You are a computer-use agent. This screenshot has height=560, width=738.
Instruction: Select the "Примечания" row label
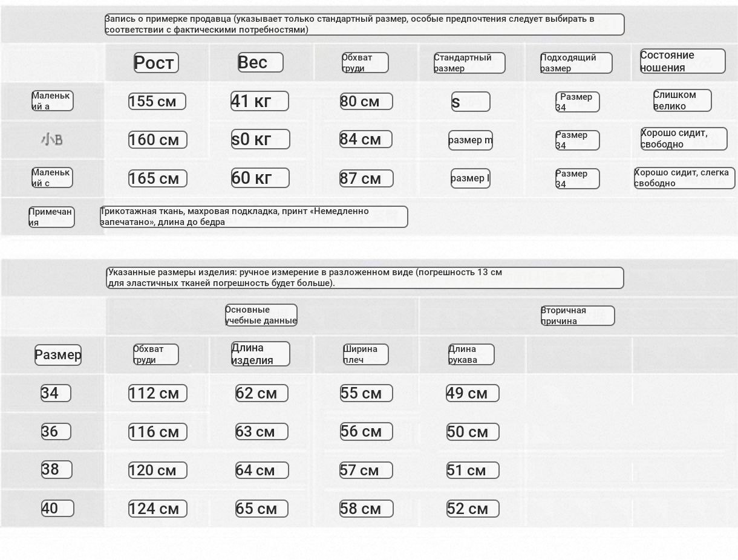(51, 217)
